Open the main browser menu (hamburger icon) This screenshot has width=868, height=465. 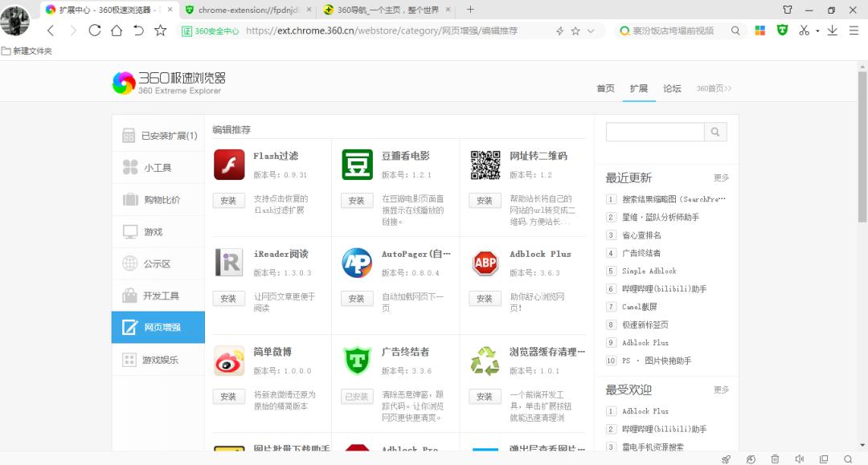tap(854, 31)
